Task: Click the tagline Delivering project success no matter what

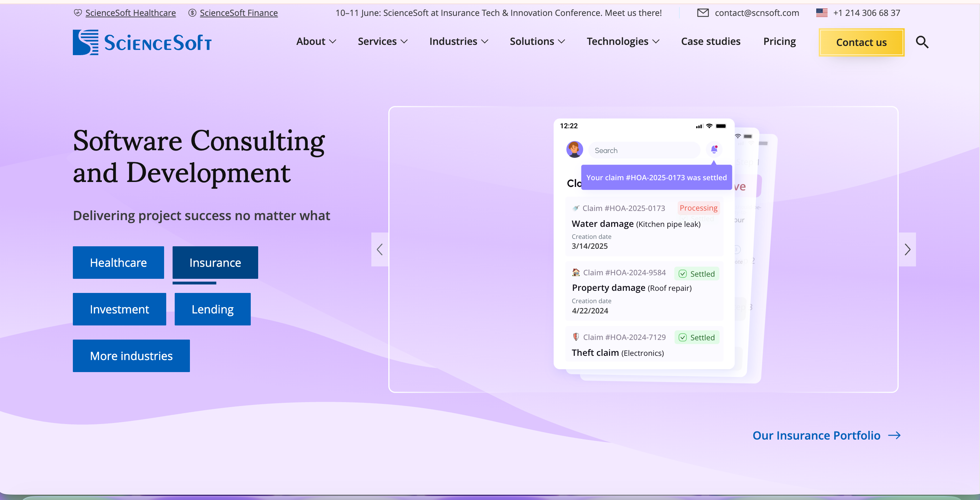Action: [202, 216]
